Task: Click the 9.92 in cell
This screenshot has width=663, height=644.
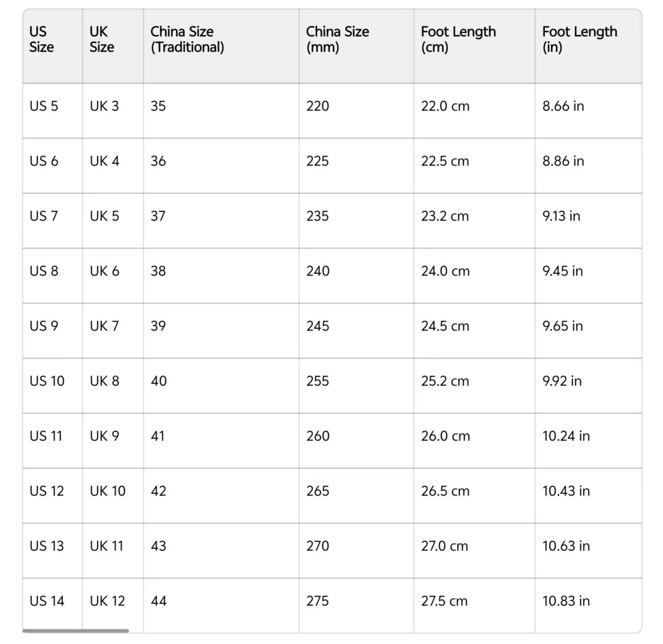Action: 562,381
